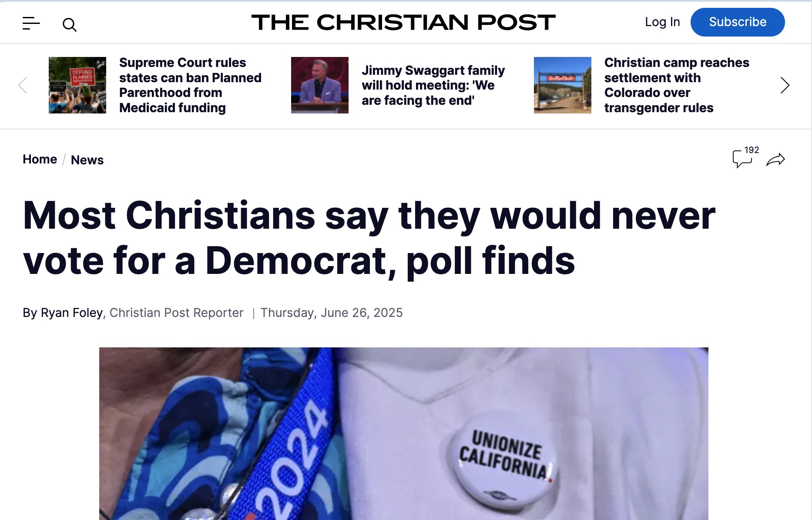812x520 pixels.
Task: Click the main article headline
Action: pyautogui.click(x=369, y=238)
